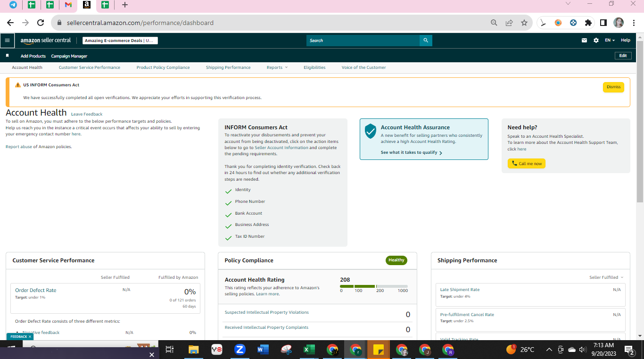
Task: Open the Seller Central hamburger menu
Action: coord(7,41)
